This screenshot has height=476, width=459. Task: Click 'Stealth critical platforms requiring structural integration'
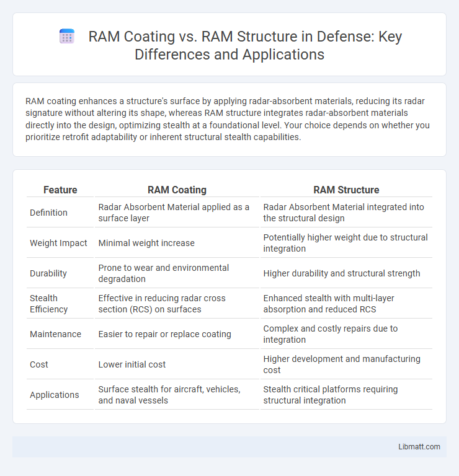pyautogui.click(x=330, y=395)
